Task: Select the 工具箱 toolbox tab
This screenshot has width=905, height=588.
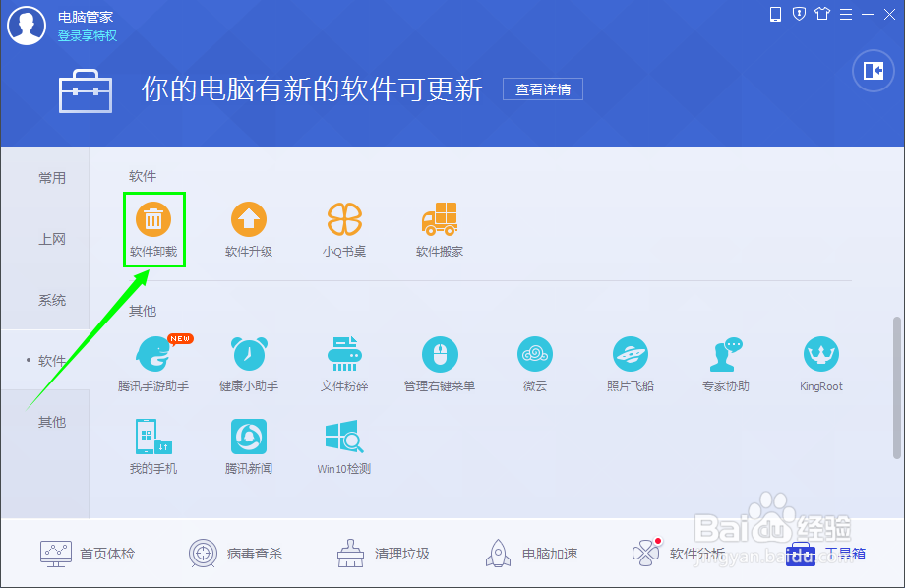Action: (x=826, y=554)
